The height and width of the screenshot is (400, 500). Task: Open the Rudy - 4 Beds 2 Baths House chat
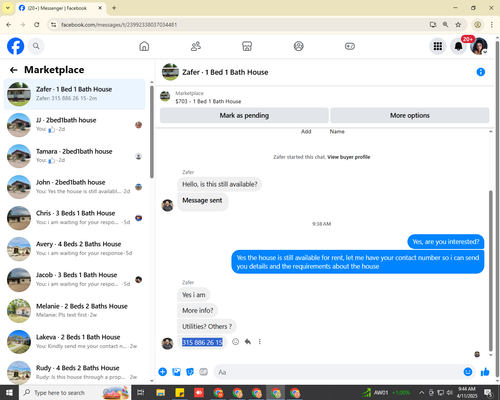click(74, 372)
